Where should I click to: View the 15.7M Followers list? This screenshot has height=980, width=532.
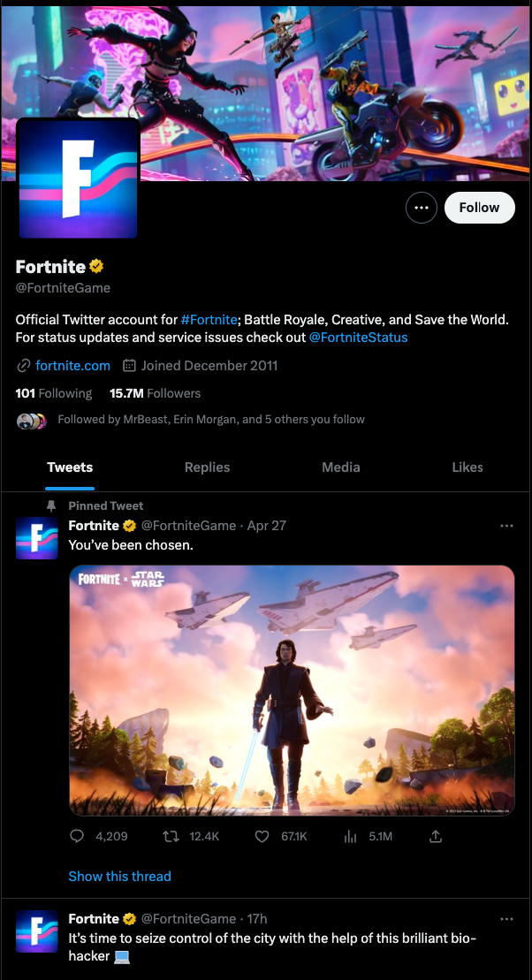(155, 393)
